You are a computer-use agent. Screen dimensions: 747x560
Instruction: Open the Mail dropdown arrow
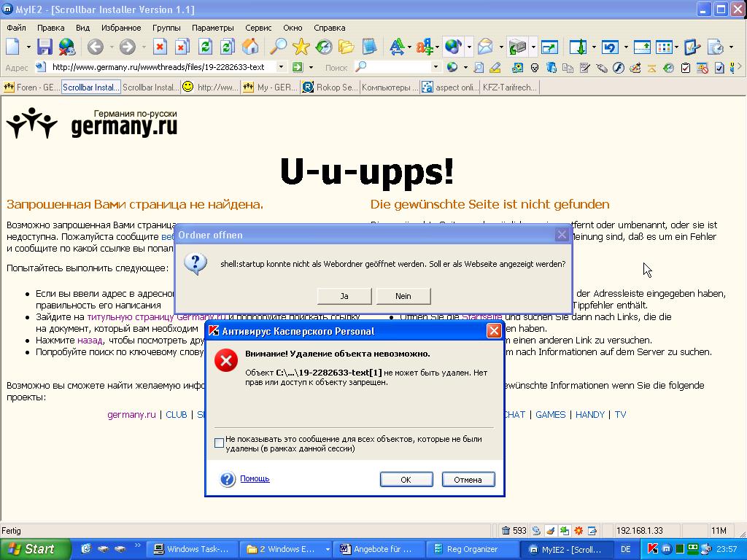500,47
